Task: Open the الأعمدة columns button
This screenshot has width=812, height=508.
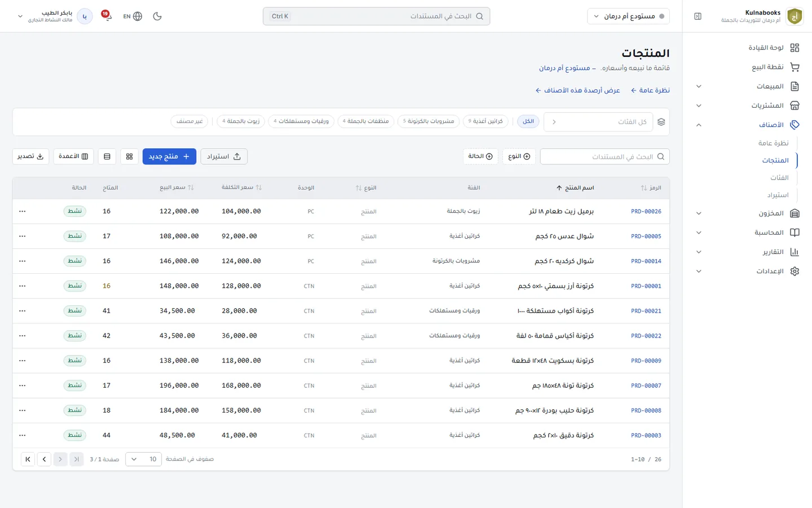Action: click(x=73, y=156)
